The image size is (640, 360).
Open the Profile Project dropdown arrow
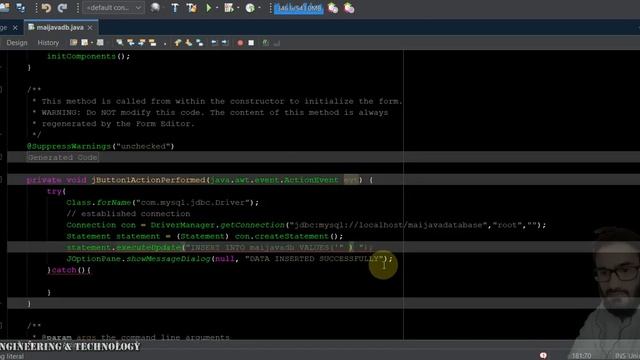[x=259, y=8]
